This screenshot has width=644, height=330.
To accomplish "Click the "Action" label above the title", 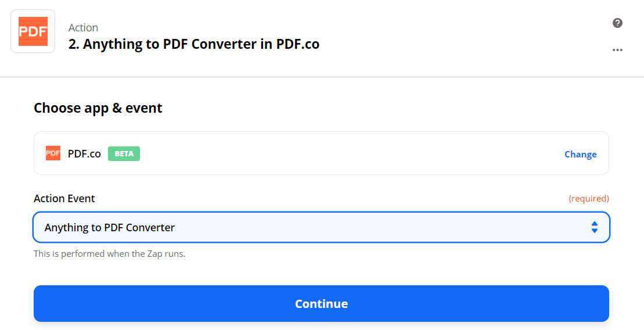I will pyautogui.click(x=83, y=27).
